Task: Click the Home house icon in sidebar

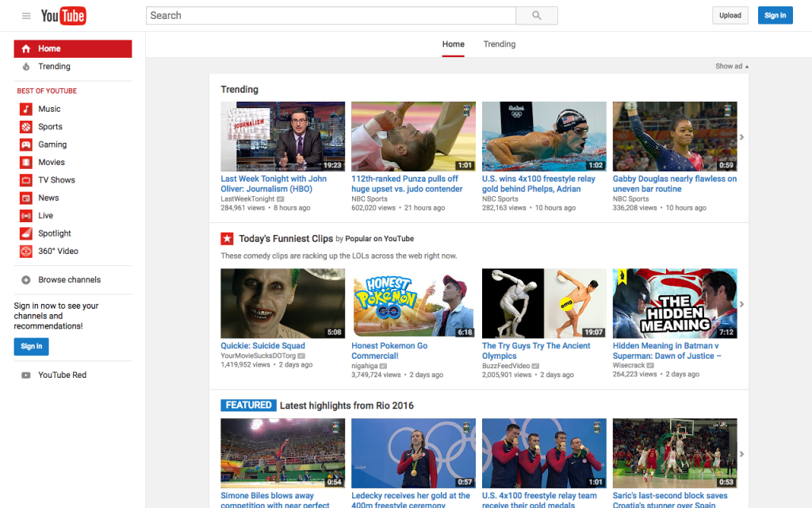Action: (26, 48)
